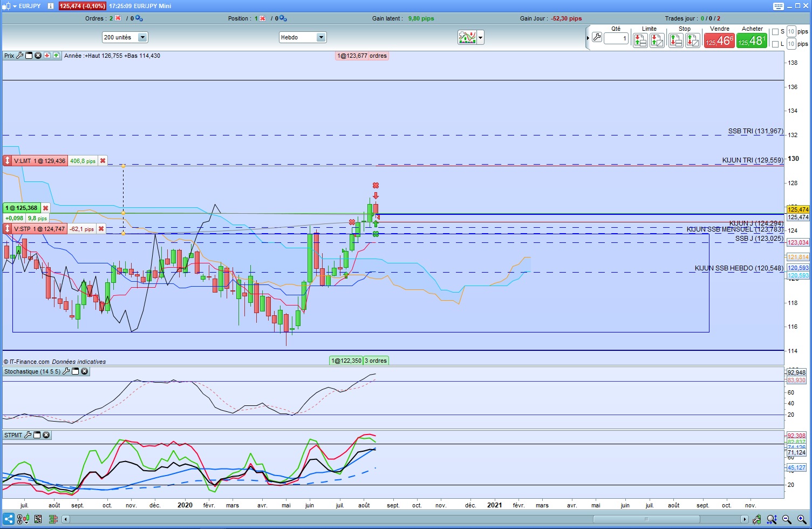Move Prix panel up with green arrow
This screenshot has width=812, height=529.
click(56, 56)
